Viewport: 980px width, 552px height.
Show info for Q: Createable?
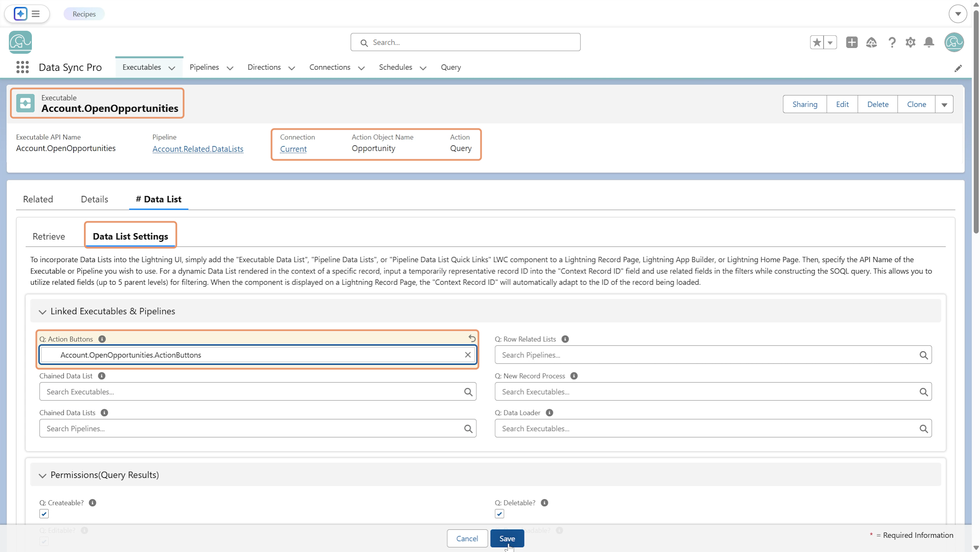click(x=92, y=502)
